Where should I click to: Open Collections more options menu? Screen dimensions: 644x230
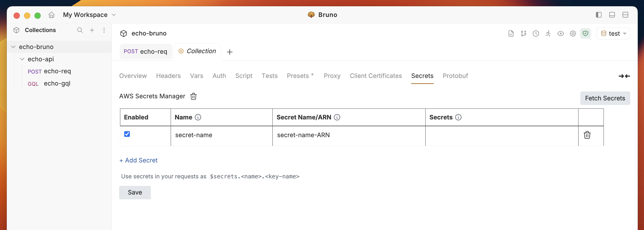tap(104, 30)
